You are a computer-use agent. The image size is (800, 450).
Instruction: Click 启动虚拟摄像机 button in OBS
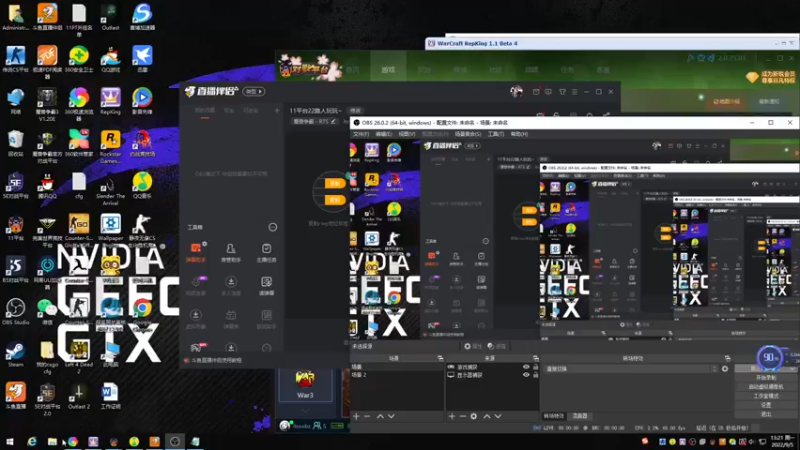click(x=766, y=387)
